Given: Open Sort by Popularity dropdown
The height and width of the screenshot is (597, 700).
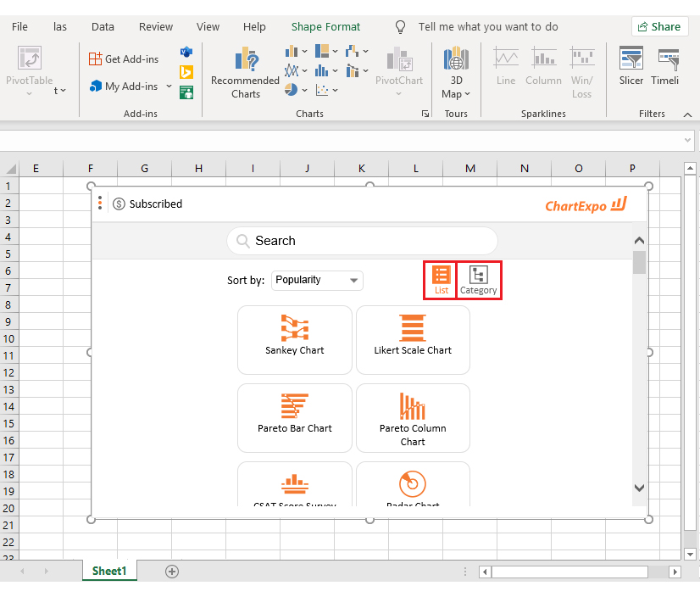Looking at the screenshot, I should [317, 280].
